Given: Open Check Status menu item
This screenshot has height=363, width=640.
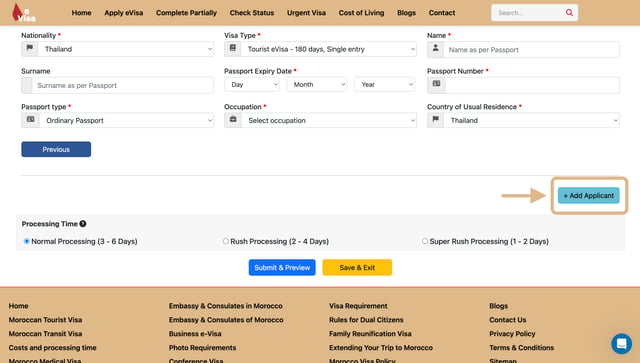Looking at the screenshot, I should (252, 13).
